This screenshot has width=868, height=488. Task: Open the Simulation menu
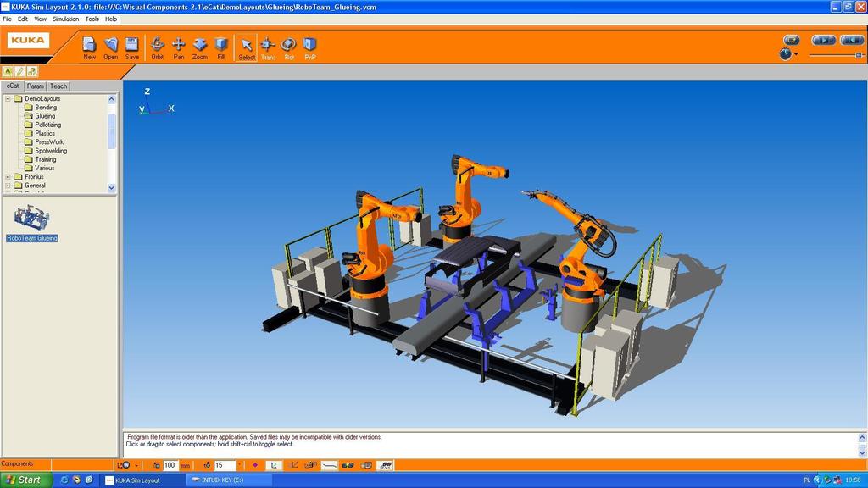coord(66,19)
